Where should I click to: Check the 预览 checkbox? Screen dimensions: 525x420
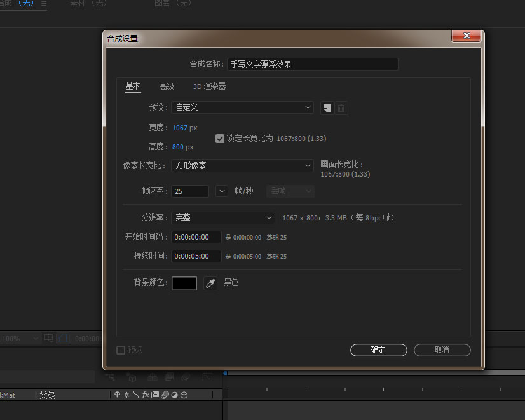click(121, 350)
